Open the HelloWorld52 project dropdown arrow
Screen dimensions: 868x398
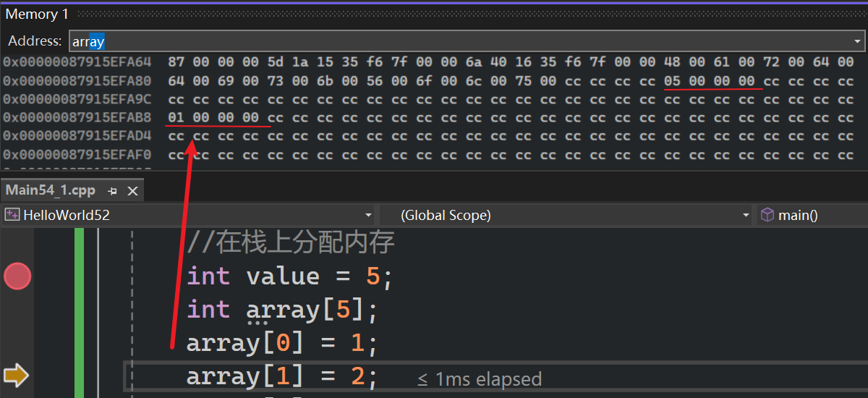[x=368, y=215]
